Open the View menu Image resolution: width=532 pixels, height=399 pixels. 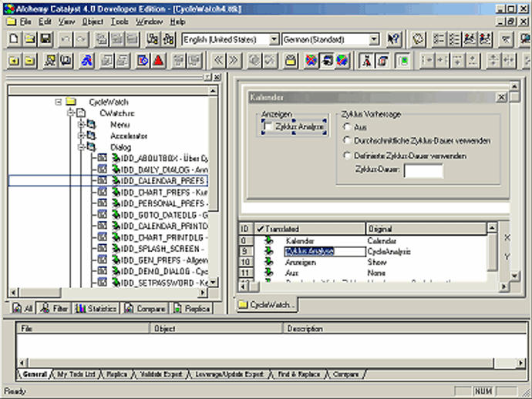(66, 22)
